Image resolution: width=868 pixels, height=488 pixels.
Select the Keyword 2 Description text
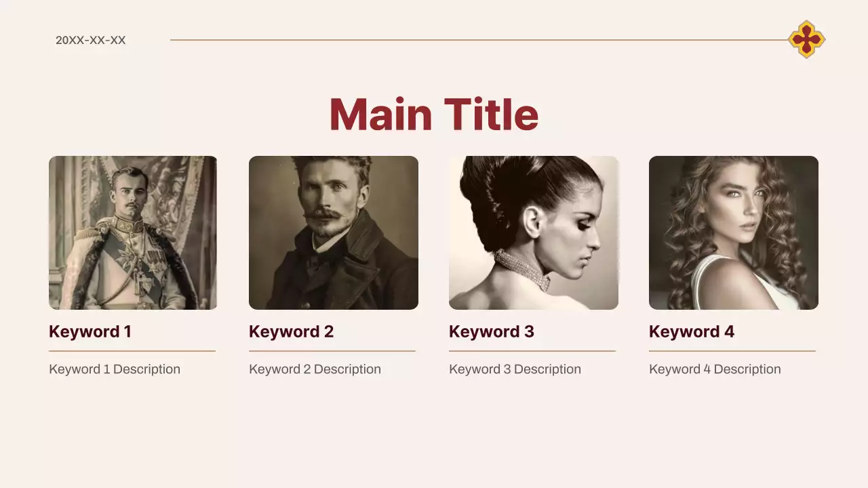point(315,369)
